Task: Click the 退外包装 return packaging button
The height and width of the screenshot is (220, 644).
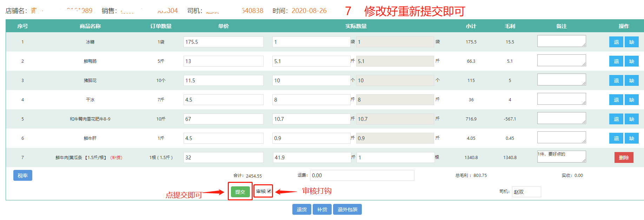Action: click(x=347, y=209)
